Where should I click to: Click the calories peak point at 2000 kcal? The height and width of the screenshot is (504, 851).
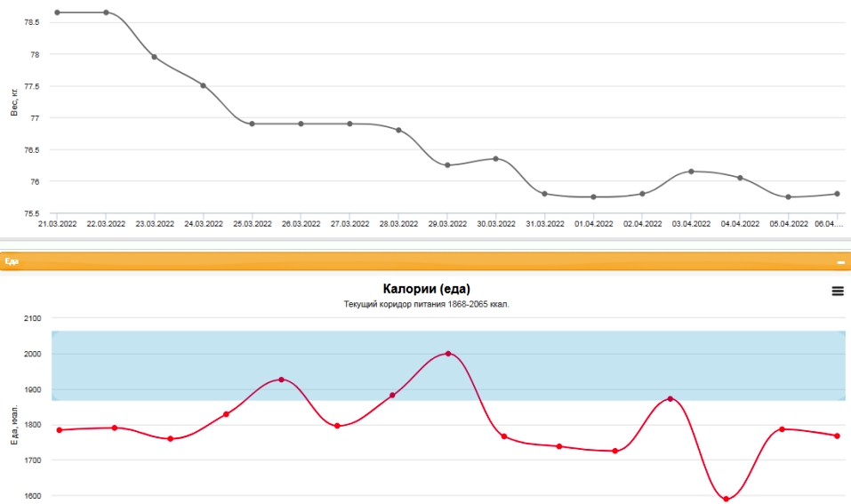tap(448, 354)
